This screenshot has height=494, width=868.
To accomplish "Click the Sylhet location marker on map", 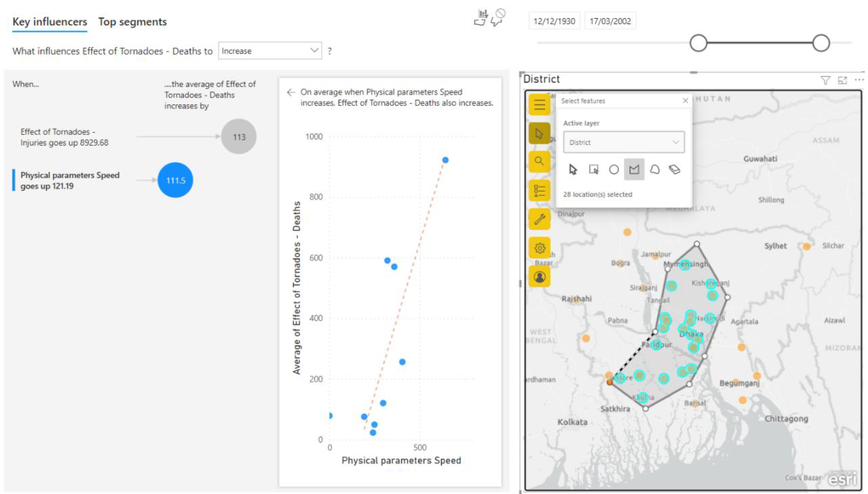I will point(807,247).
